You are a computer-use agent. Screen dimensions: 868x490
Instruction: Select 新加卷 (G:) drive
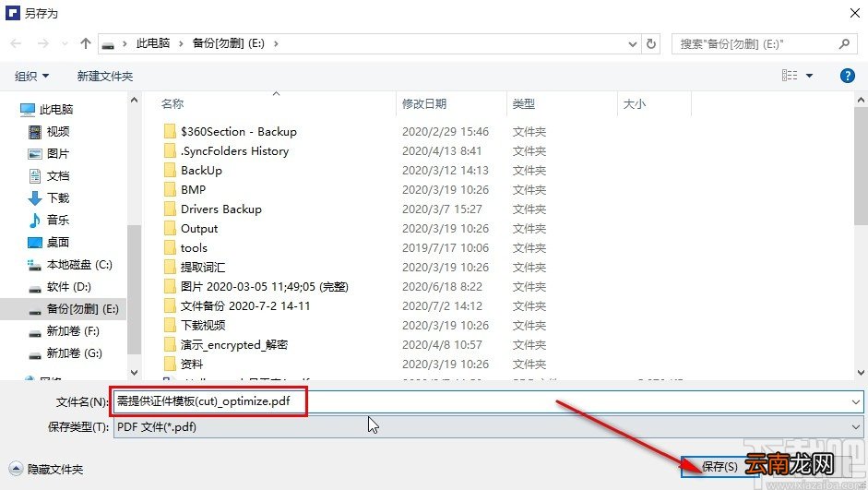65,353
